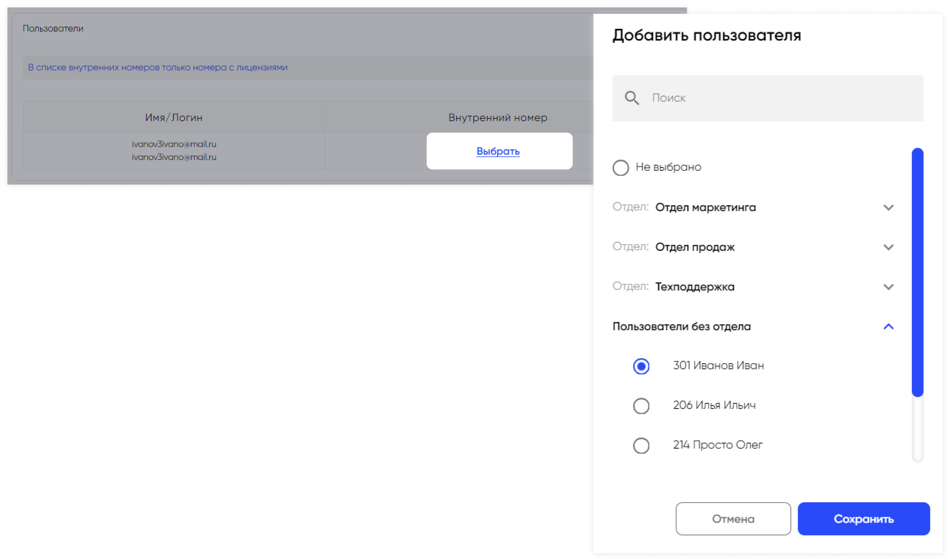Select user 301 Иванов Иван radio button
This screenshot has height=560, width=949.
point(641,366)
